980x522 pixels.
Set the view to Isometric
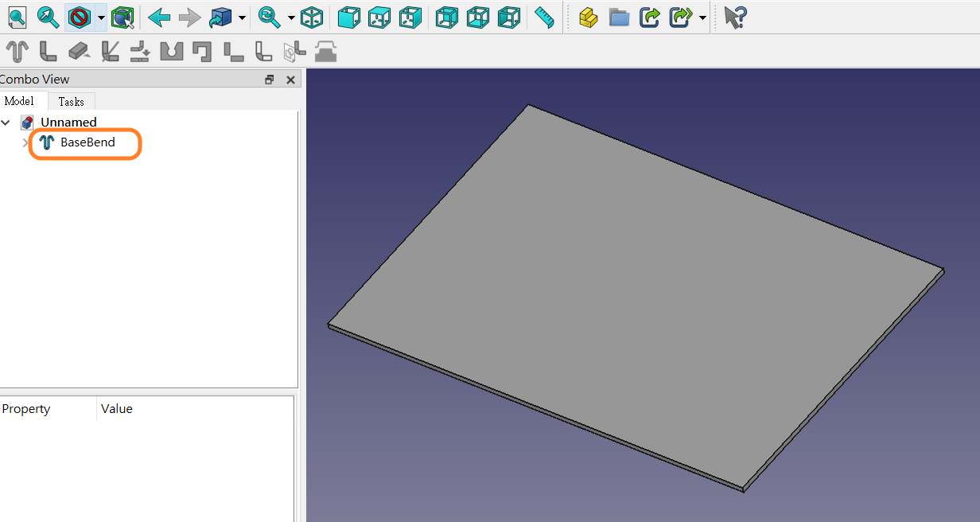(312, 17)
